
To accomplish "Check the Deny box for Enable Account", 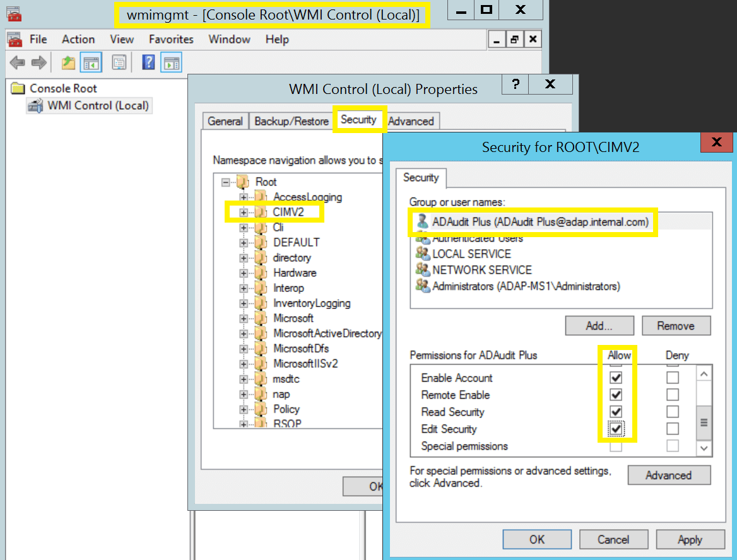I will point(672,377).
